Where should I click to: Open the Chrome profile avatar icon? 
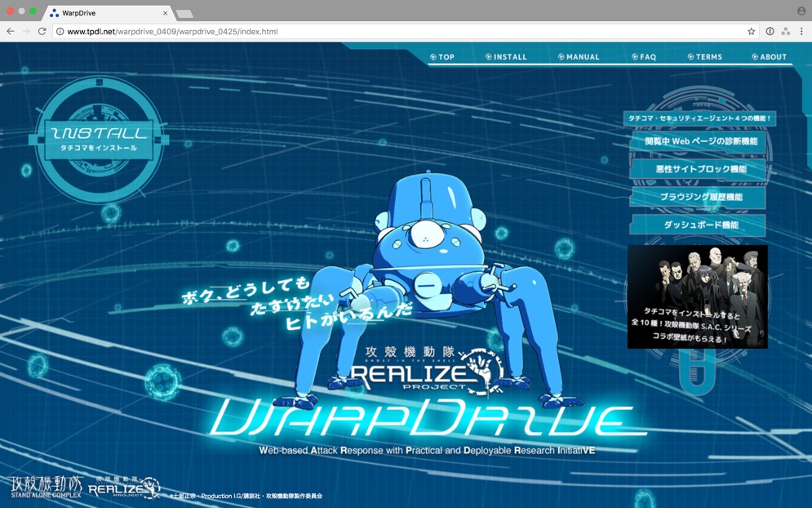click(801, 11)
